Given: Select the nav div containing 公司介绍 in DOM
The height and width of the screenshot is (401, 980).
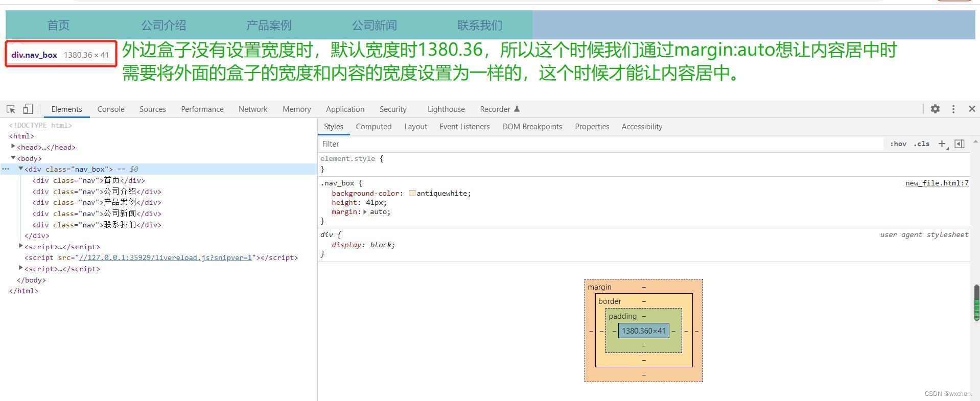Looking at the screenshot, I should 97,192.
